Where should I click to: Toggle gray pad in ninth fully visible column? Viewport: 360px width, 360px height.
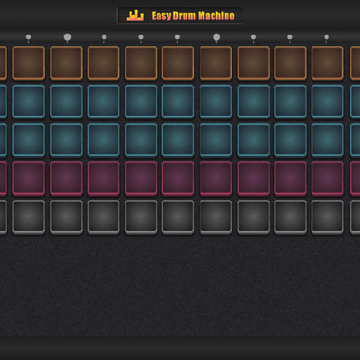pyautogui.click(x=327, y=217)
